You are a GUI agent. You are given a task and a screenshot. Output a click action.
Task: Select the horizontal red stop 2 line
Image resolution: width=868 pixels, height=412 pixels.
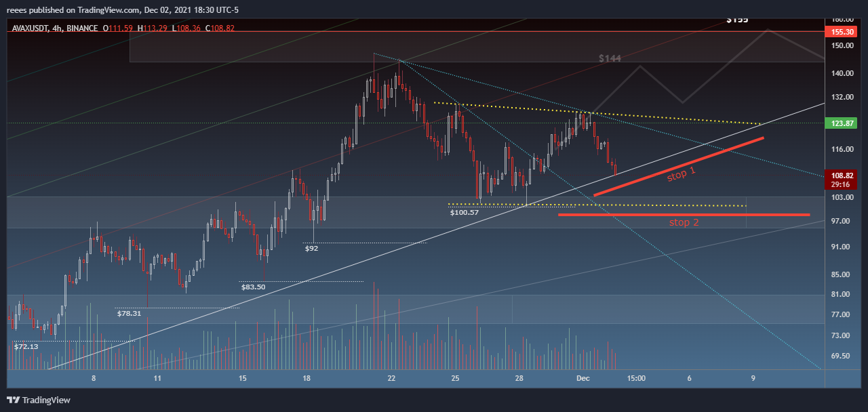click(684, 215)
